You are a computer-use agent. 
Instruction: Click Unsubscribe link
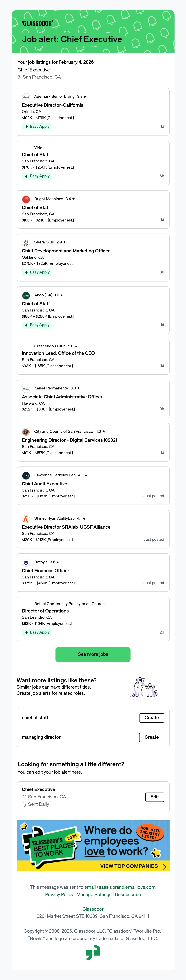[128, 895]
